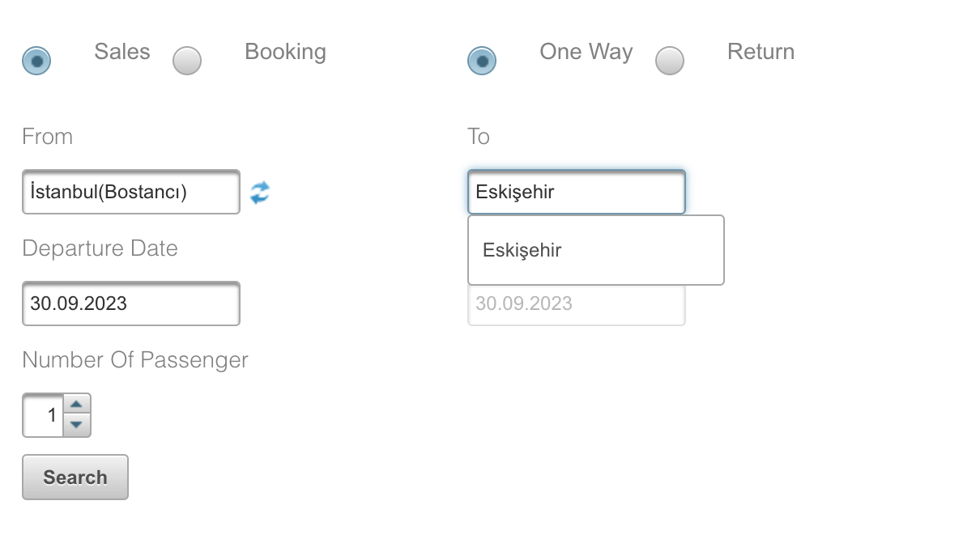Viewport: 980px width, 539px height.
Task: Click the Number Of Passenger label
Action: pos(135,360)
